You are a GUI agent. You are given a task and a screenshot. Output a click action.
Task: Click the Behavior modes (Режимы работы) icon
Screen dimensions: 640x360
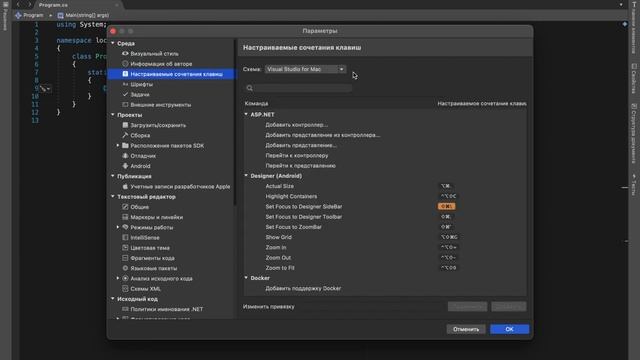[x=125, y=227]
